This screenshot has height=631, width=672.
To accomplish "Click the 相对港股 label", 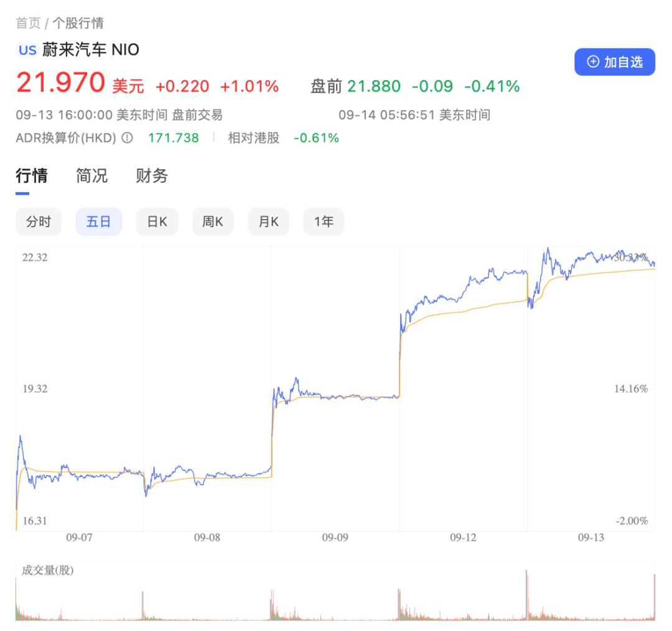I will [254, 138].
